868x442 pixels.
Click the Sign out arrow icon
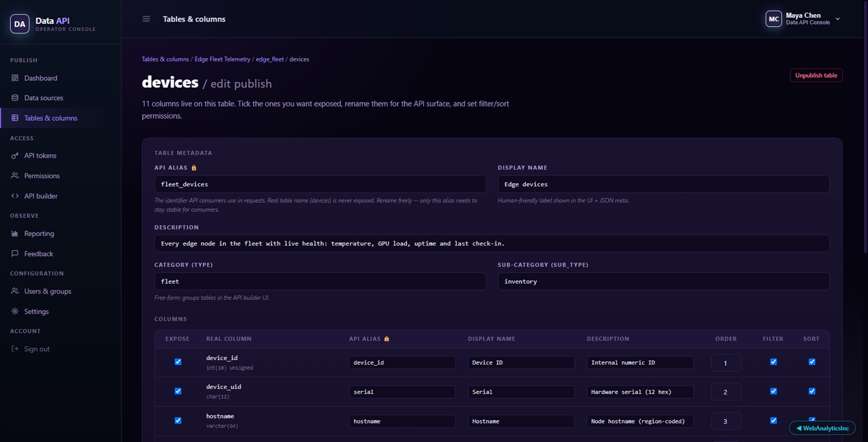15,349
